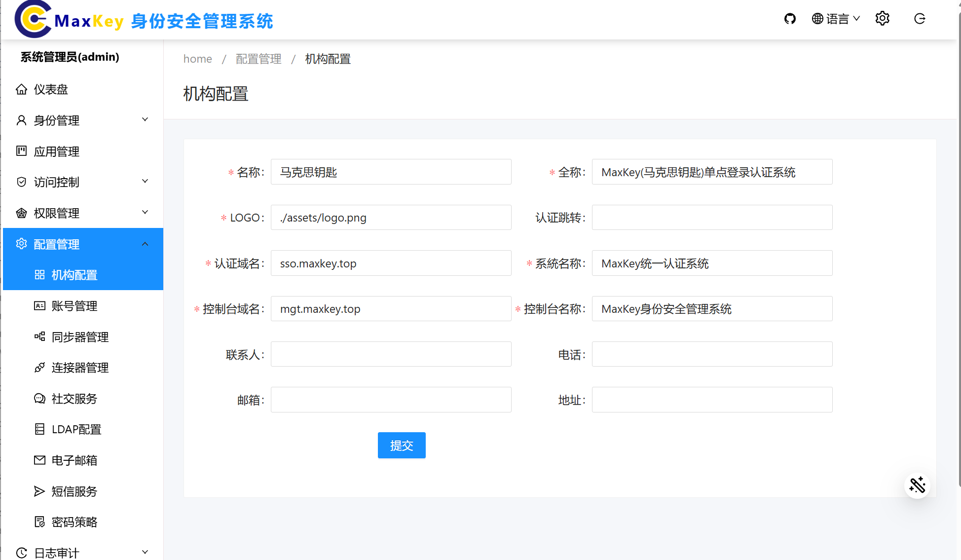The image size is (961, 560).
Task: Open 同步器管理 via its sidebar icon
Action: point(39,336)
